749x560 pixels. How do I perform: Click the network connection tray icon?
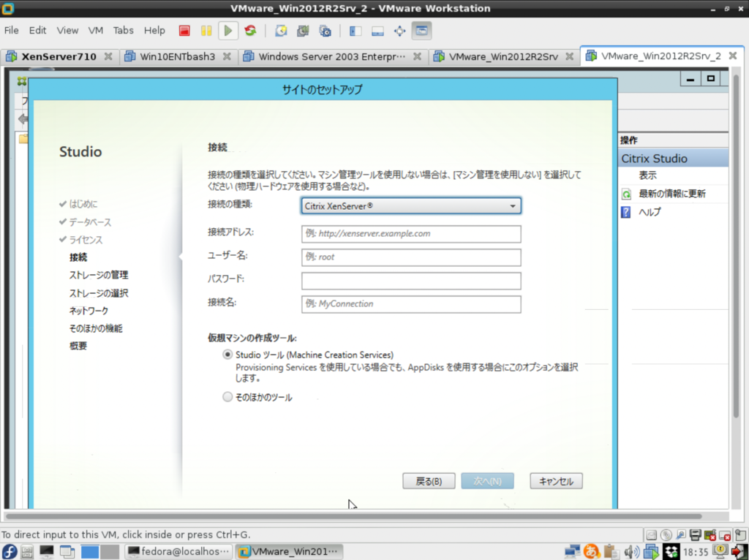[572, 551]
